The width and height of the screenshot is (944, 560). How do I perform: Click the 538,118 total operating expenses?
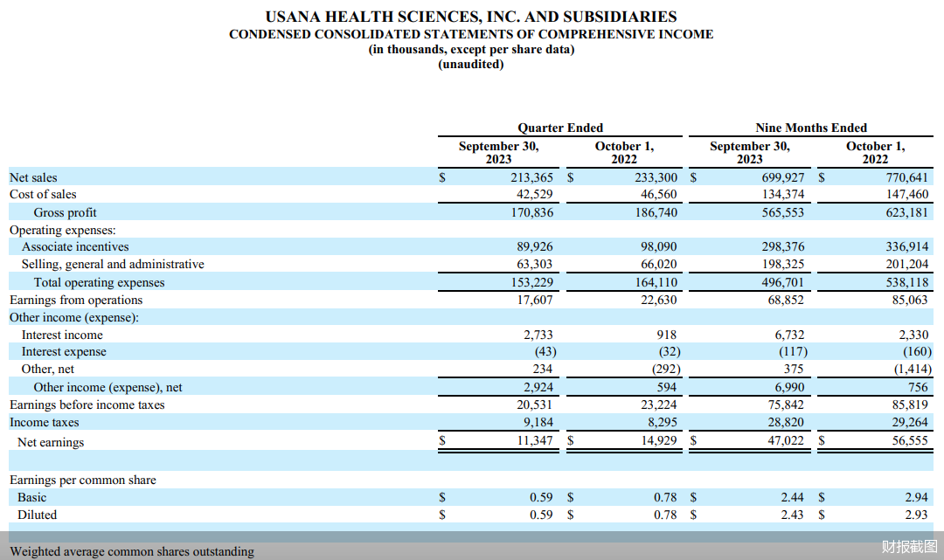906,282
